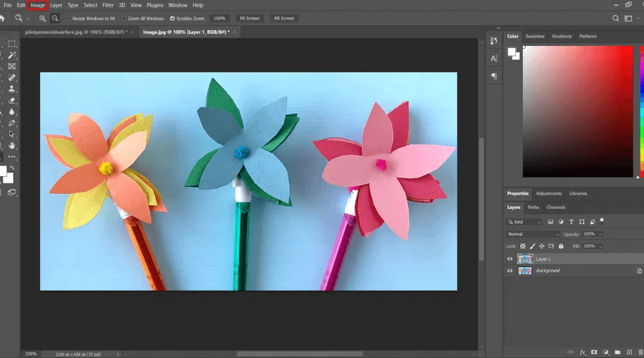644x358 pixels.
Task: Filter layers by smart objects icon
Action: click(x=592, y=221)
